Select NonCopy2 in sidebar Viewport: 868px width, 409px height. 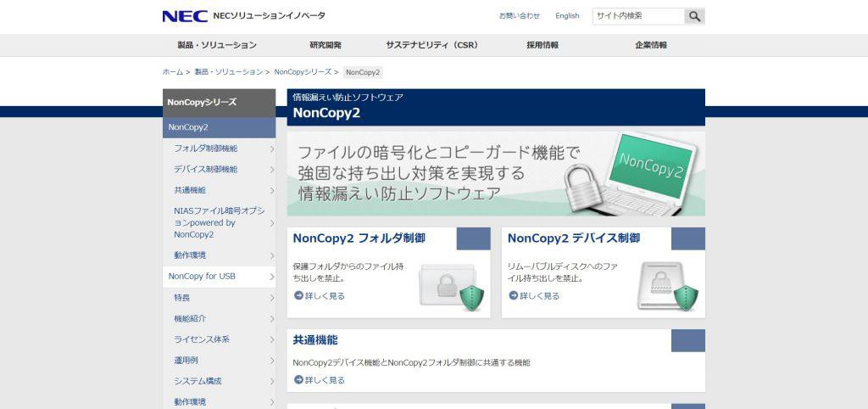tap(220, 127)
